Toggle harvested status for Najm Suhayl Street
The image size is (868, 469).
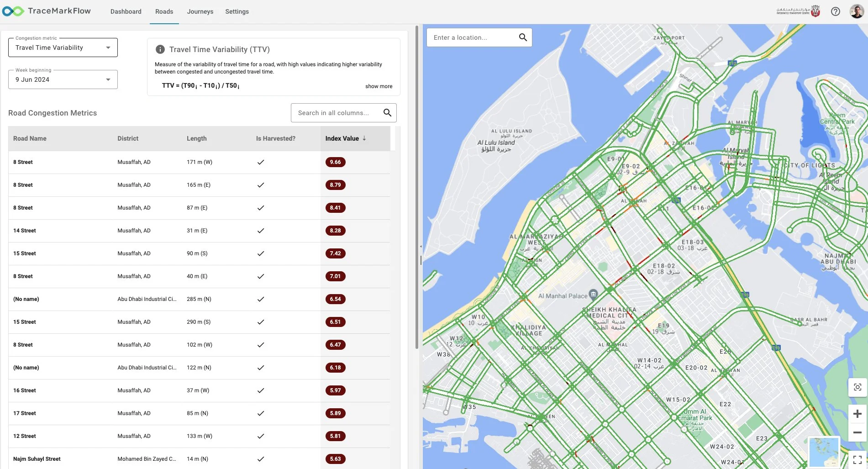(x=261, y=459)
